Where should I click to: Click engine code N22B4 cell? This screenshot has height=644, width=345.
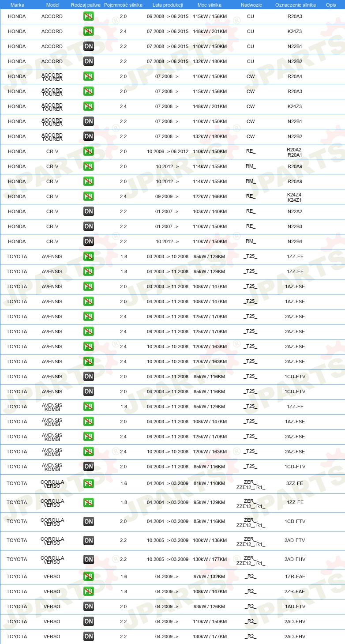click(295, 241)
